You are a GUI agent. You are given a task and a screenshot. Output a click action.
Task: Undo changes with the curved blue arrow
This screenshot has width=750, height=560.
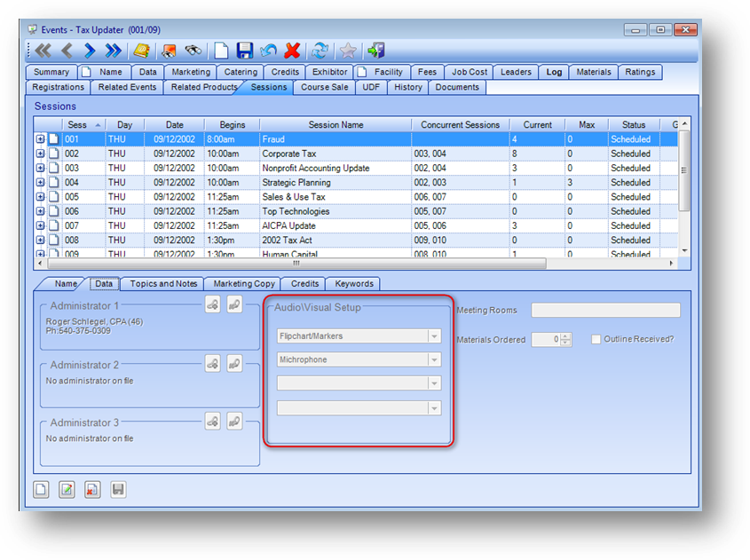(x=268, y=51)
